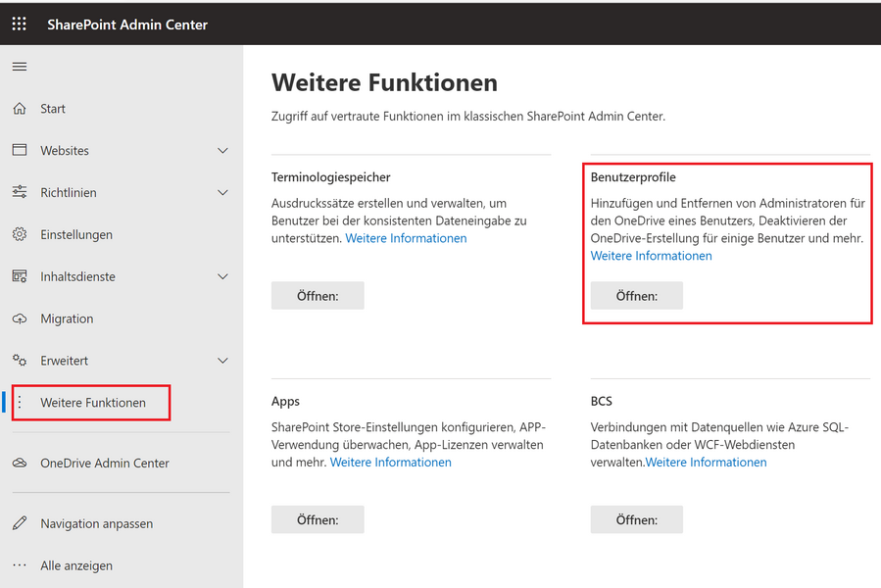Viewport: 881px width, 588px height.
Task: Click the Weitere Funktionen dots icon
Action: 20,402
